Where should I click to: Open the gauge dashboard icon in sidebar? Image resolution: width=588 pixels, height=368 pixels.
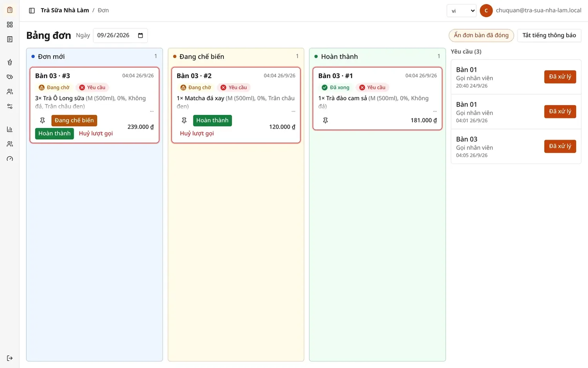(x=10, y=158)
